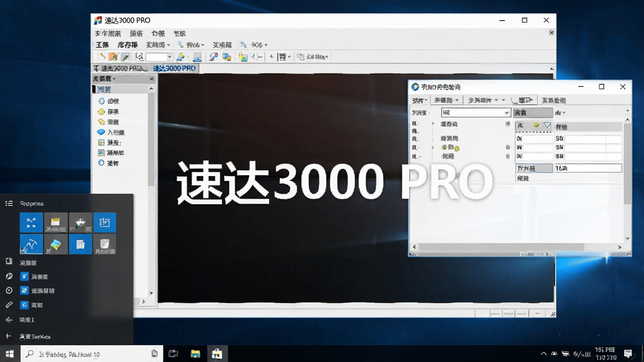The height and width of the screenshot is (362, 644).
Task: Click the left panel vertical scrollbar up arrow
Action: 151,89
